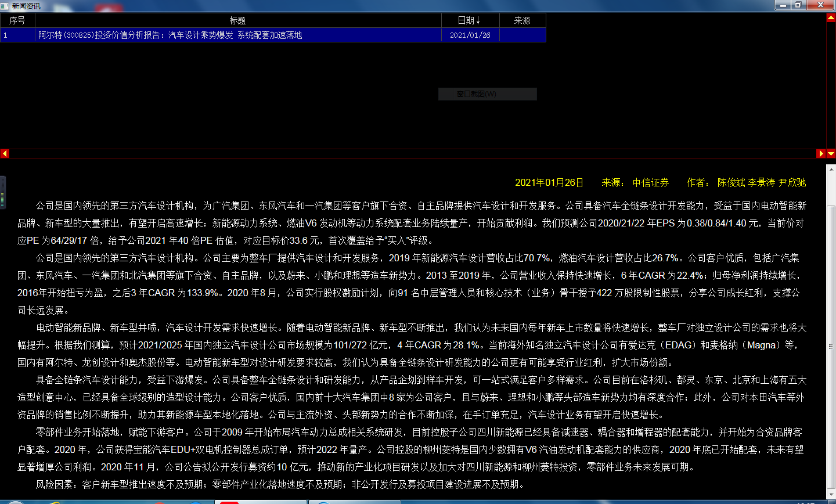Minimize the 新闻资讯 window
Image resolution: width=836 pixels, height=504 pixels.
[783, 5]
